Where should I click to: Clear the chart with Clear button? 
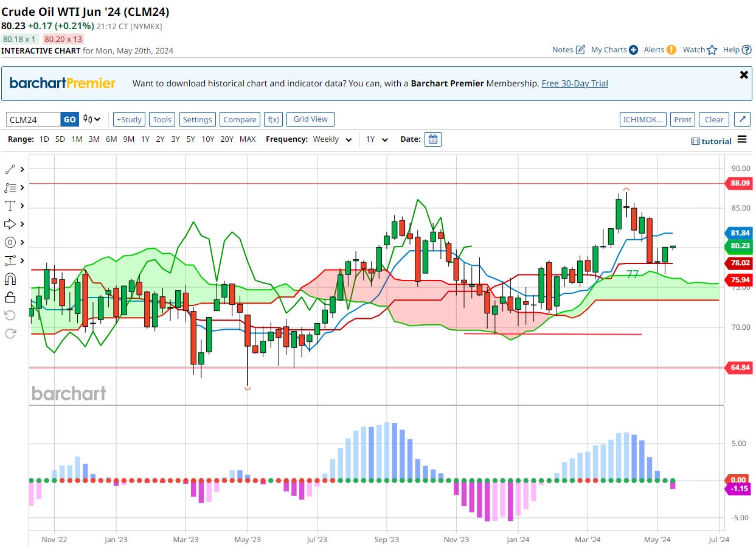[714, 119]
